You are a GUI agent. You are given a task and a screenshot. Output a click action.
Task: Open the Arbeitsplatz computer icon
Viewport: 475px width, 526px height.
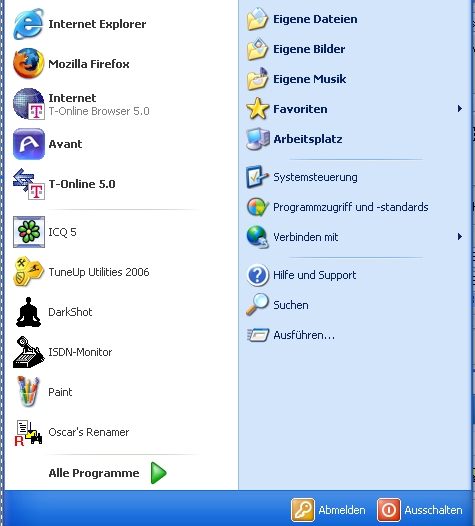pyautogui.click(x=257, y=139)
